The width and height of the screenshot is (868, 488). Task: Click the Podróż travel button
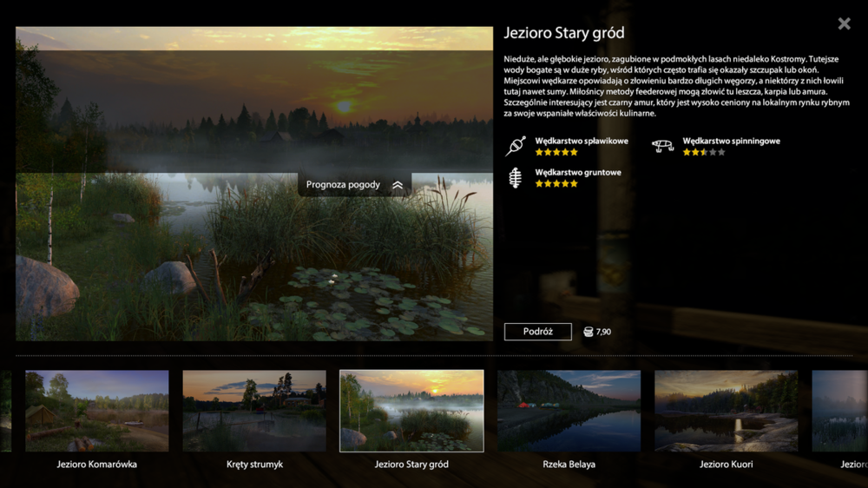[537, 331]
